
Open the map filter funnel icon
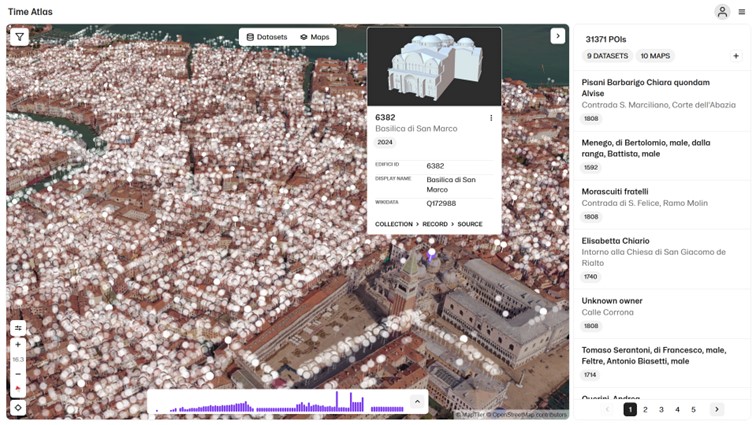click(x=20, y=37)
